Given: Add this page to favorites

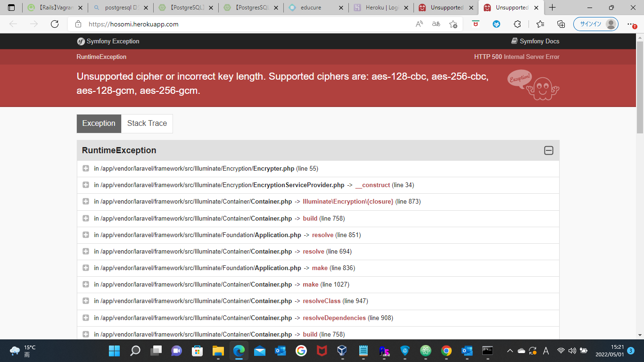Looking at the screenshot, I should pyautogui.click(x=453, y=24).
